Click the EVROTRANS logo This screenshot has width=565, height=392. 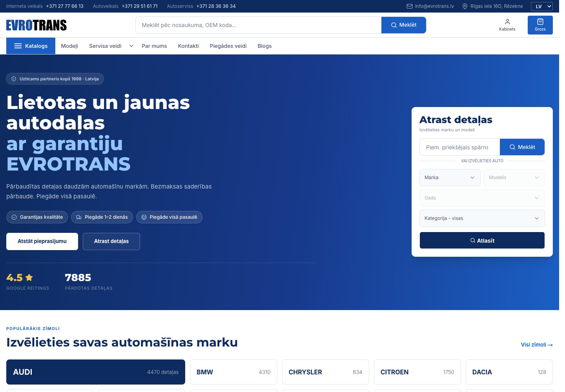coord(36,25)
